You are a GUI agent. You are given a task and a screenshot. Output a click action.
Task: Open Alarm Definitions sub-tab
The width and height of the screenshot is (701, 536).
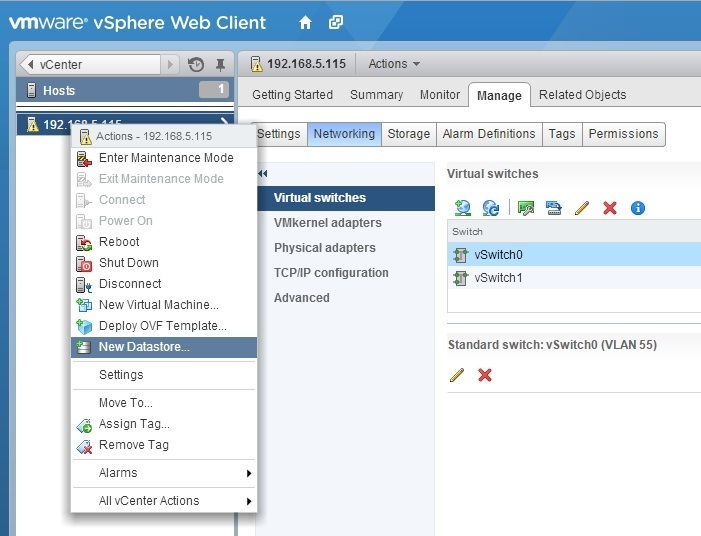pyautogui.click(x=489, y=134)
